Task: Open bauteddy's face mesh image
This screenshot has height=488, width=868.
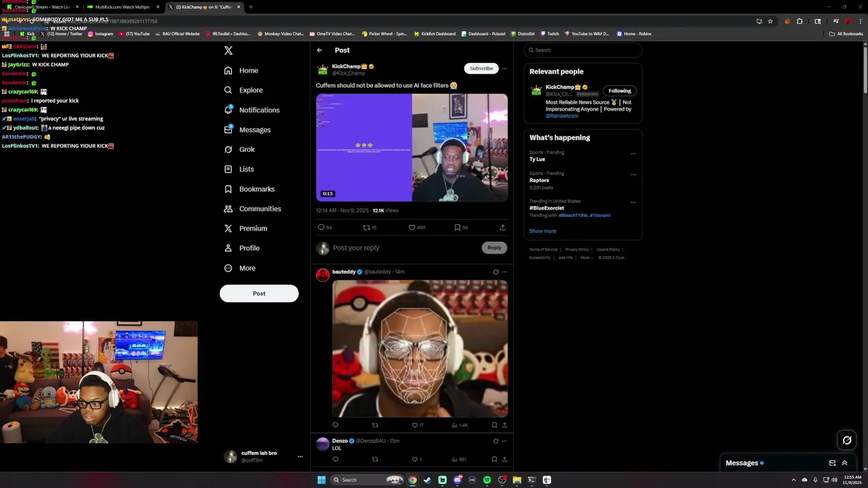Action: [x=420, y=348]
